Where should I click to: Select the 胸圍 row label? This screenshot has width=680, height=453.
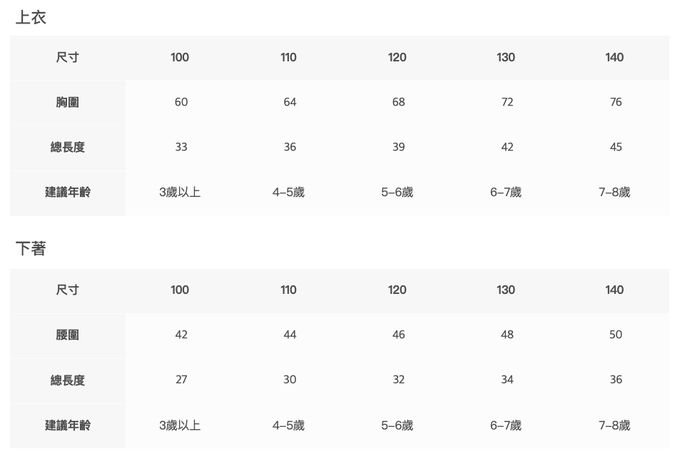pyautogui.click(x=68, y=102)
